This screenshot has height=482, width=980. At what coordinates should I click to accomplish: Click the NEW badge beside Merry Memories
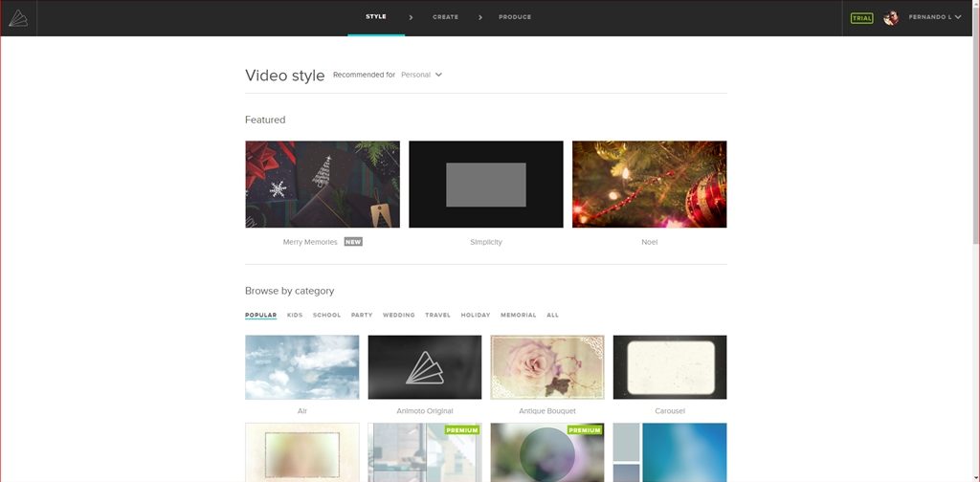[x=353, y=242]
